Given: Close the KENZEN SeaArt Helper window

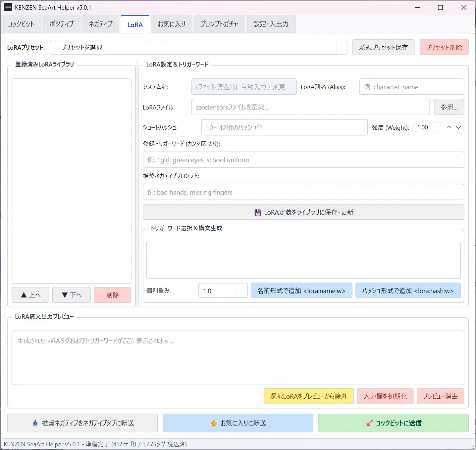Looking at the screenshot, I should pos(464,7).
